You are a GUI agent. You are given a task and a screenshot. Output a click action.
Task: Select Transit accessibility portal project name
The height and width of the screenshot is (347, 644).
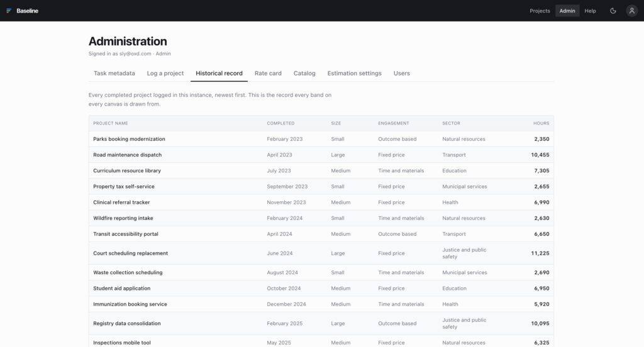[x=126, y=234]
